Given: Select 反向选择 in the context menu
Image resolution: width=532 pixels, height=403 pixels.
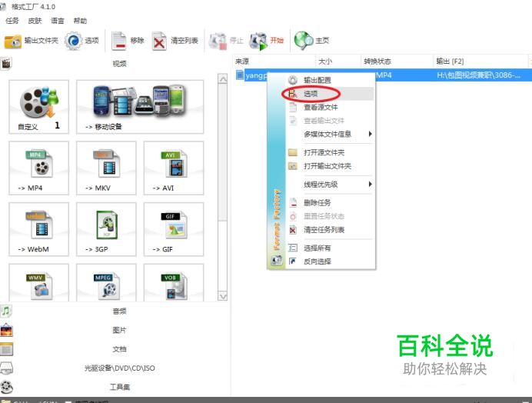Looking at the screenshot, I should pyautogui.click(x=330, y=261).
